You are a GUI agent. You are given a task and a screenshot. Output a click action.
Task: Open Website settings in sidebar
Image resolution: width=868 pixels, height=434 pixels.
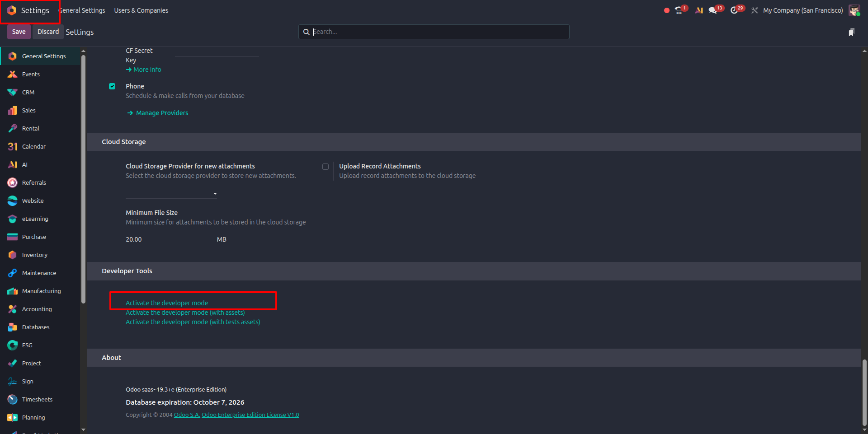[40, 201]
